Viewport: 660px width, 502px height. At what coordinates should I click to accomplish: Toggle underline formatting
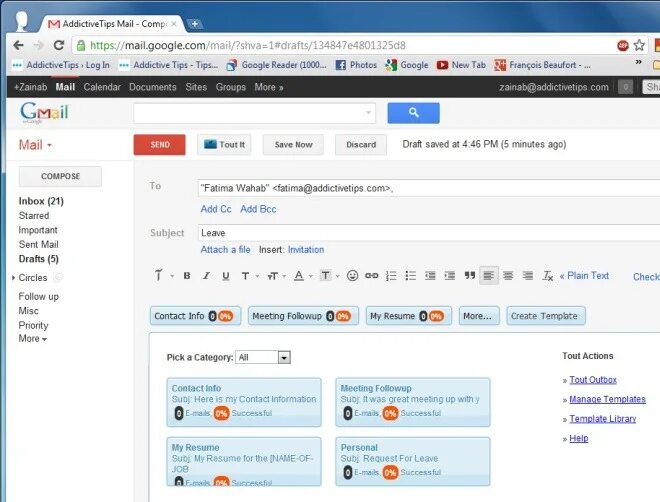(x=226, y=276)
